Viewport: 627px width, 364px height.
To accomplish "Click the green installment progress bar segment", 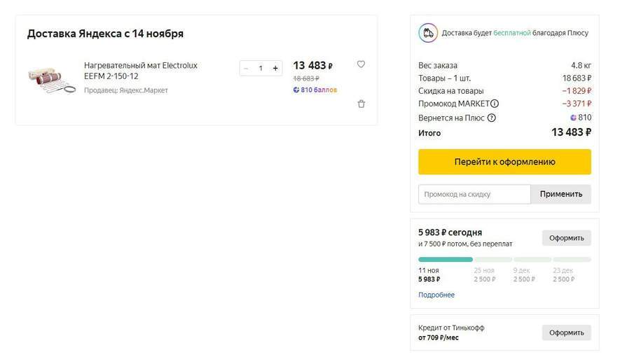I will click(x=446, y=260).
